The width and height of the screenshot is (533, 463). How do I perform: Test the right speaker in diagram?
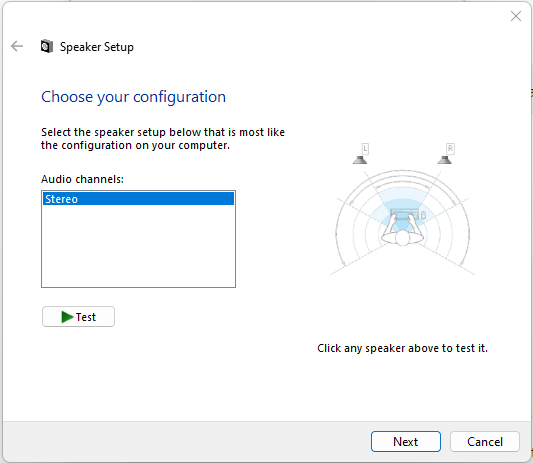(x=445, y=160)
